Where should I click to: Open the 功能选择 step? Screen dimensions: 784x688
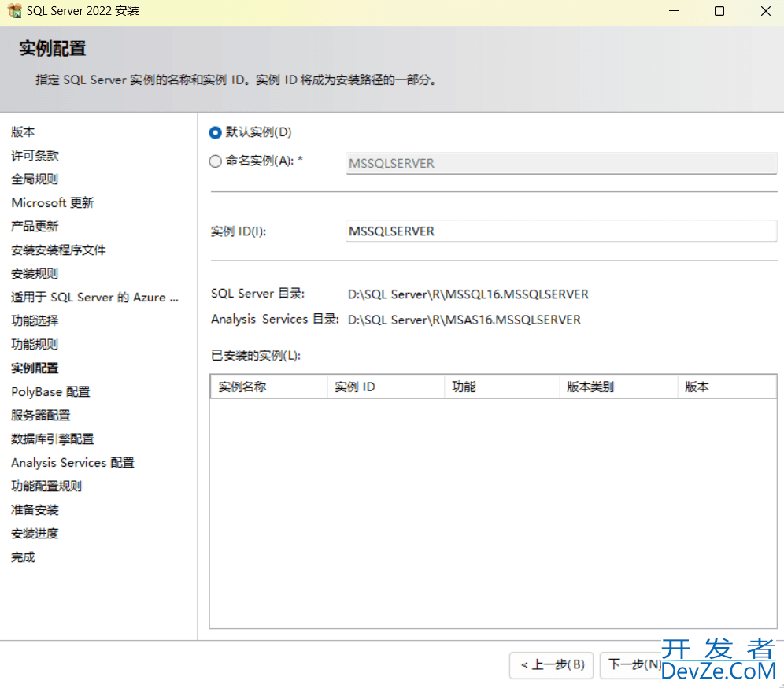pos(35,320)
